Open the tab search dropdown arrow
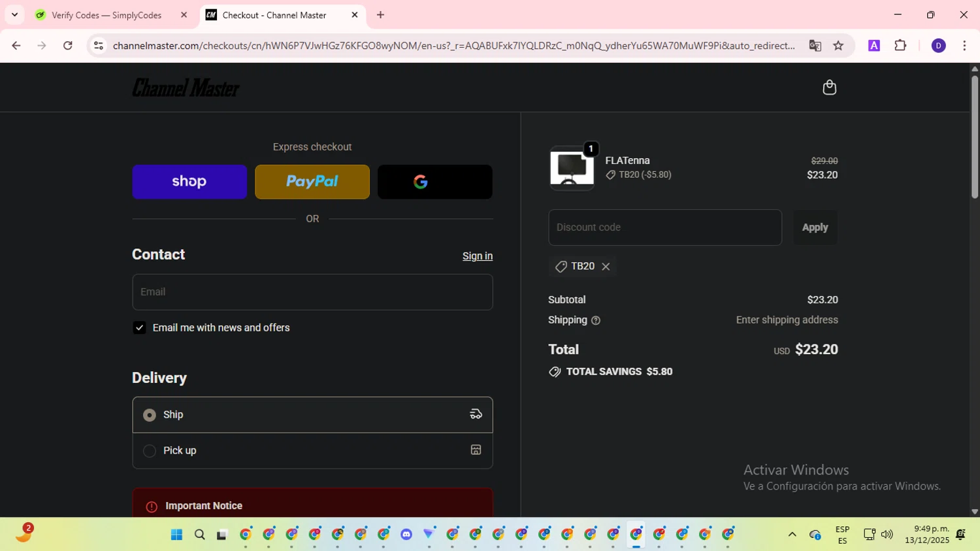The width and height of the screenshot is (980, 551). [14, 15]
